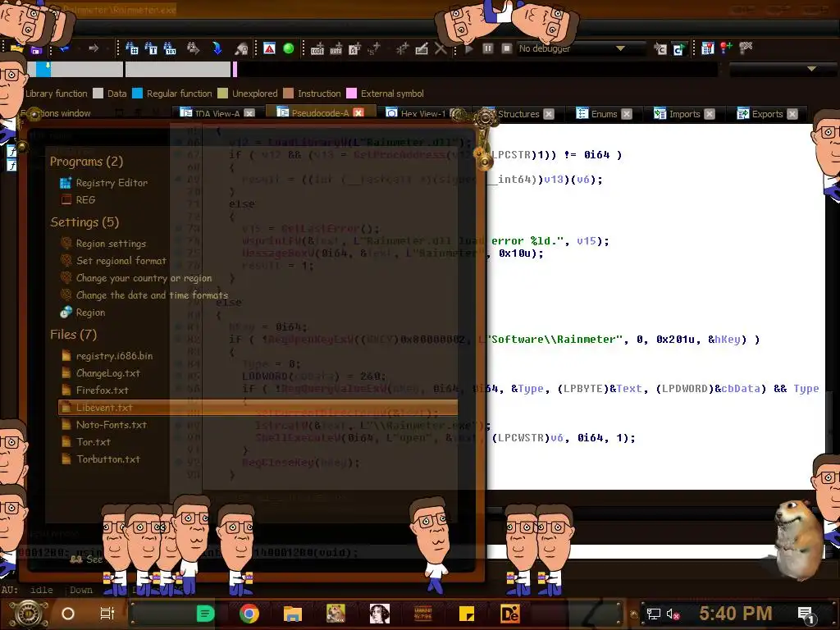Open Change the date and time formats

[144, 295]
